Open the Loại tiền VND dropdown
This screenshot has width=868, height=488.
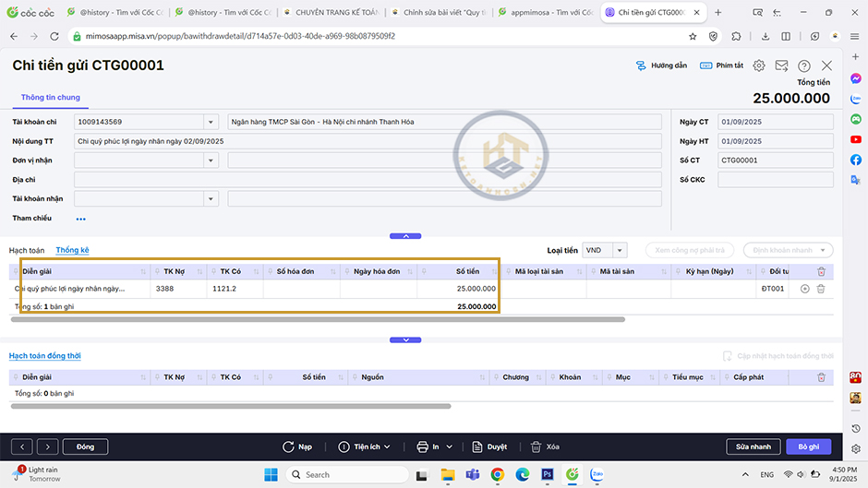[620, 250]
